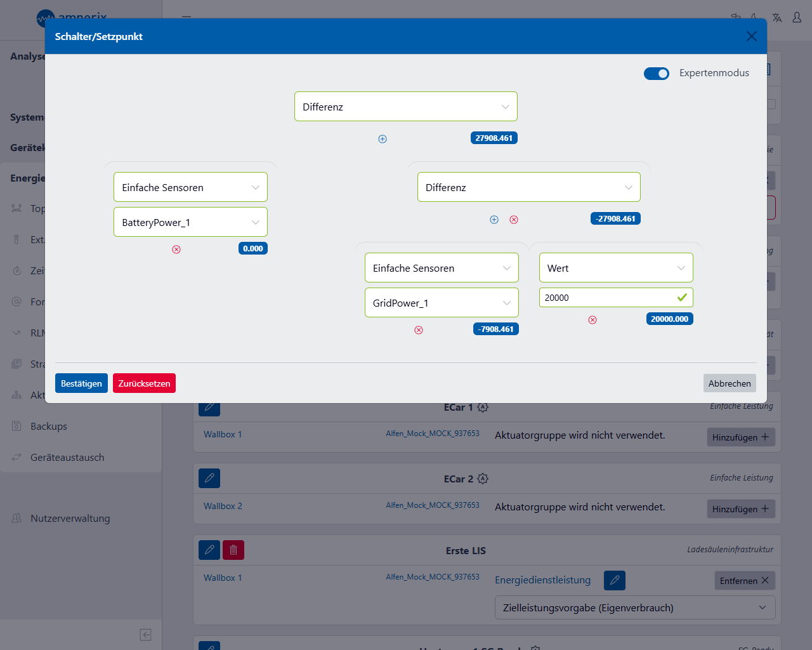
Task: Open Backups in the sidebar
Action: (x=49, y=427)
